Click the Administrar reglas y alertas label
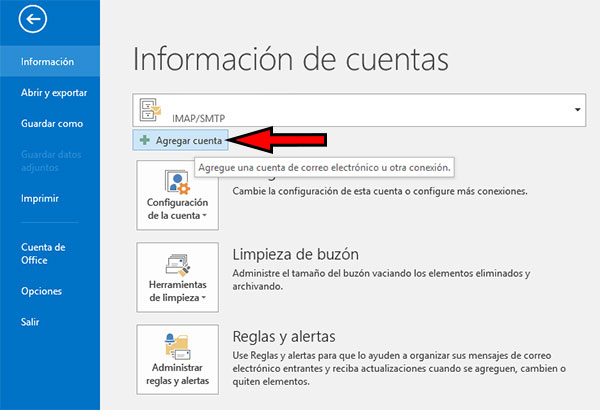This screenshot has width=600, height=410. pos(175,374)
